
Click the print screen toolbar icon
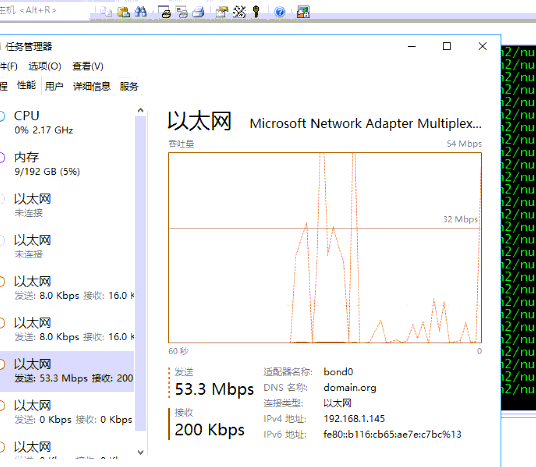[x=165, y=12]
